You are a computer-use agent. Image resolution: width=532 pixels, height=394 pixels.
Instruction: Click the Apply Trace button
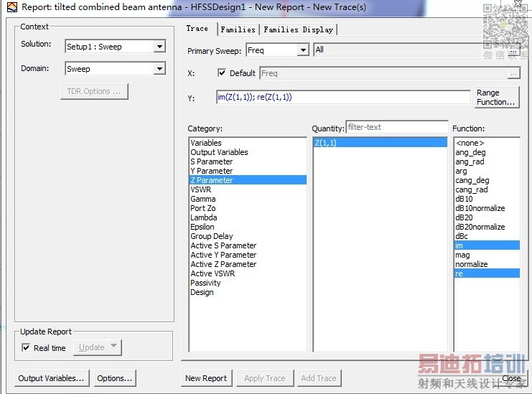(265, 378)
